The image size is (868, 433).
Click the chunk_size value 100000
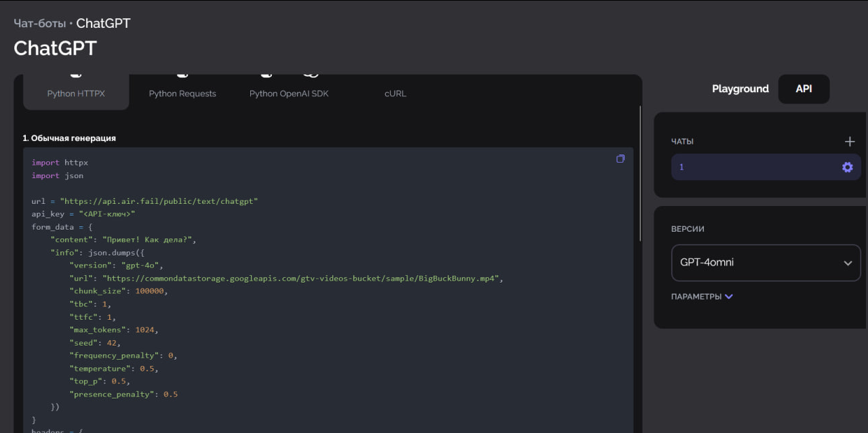[149, 291]
